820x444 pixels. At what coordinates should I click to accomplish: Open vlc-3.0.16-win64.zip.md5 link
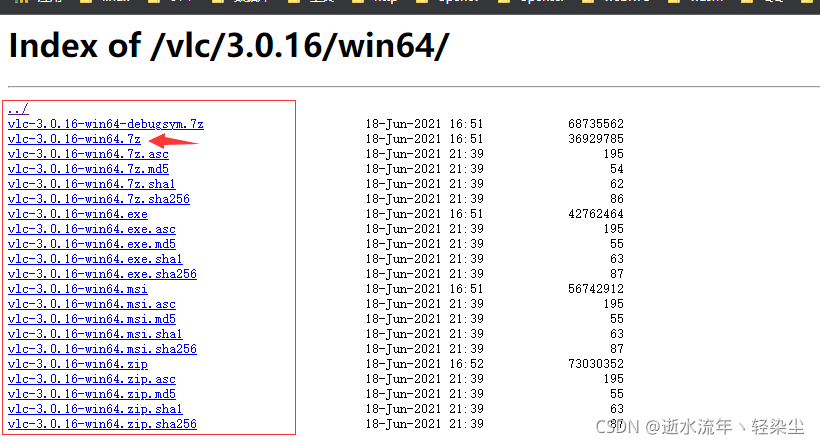[x=92, y=394]
